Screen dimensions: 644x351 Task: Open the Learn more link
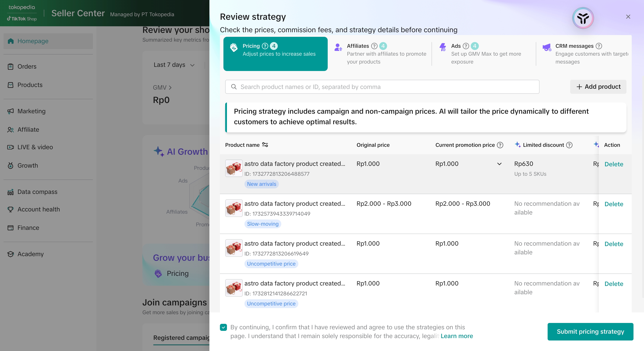tap(456, 336)
